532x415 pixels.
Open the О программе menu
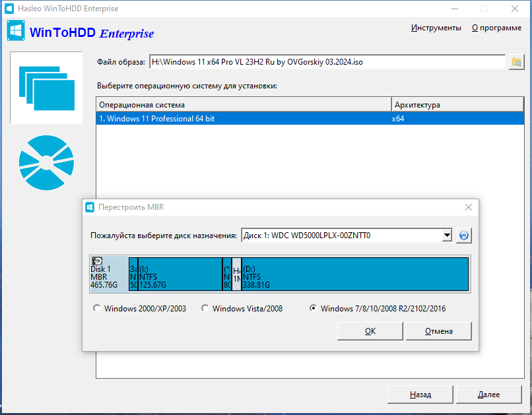tap(496, 28)
